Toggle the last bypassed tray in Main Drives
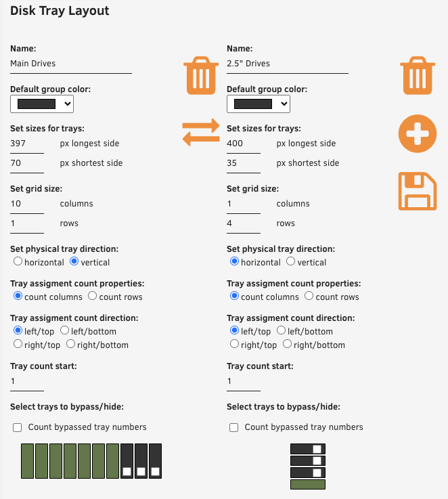Viewport: 448px width, 499px height. pos(155,461)
